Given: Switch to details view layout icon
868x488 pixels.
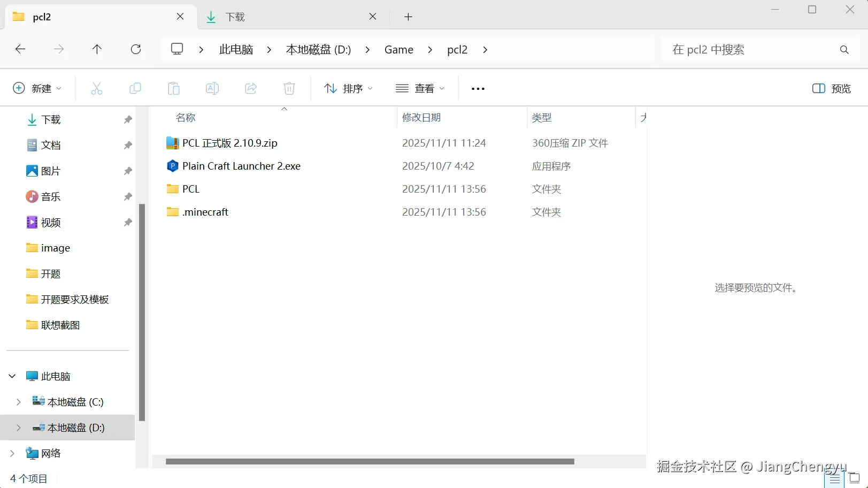Looking at the screenshot, I should (834, 479).
